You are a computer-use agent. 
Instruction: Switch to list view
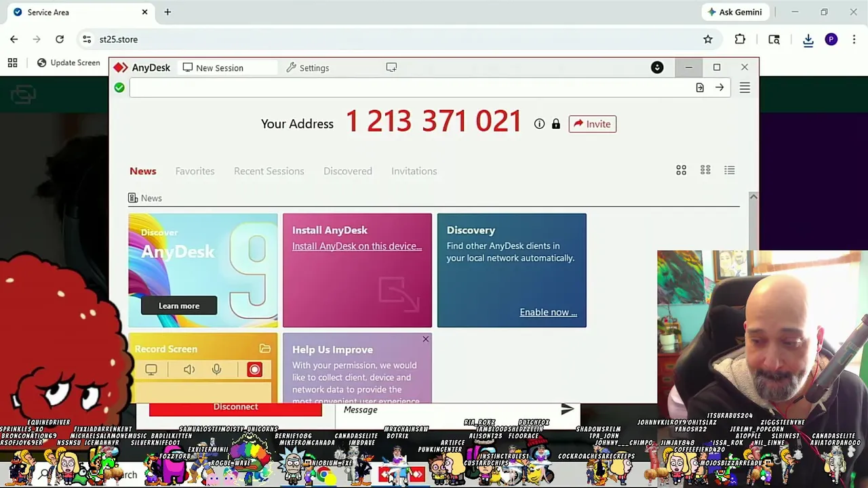click(730, 170)
